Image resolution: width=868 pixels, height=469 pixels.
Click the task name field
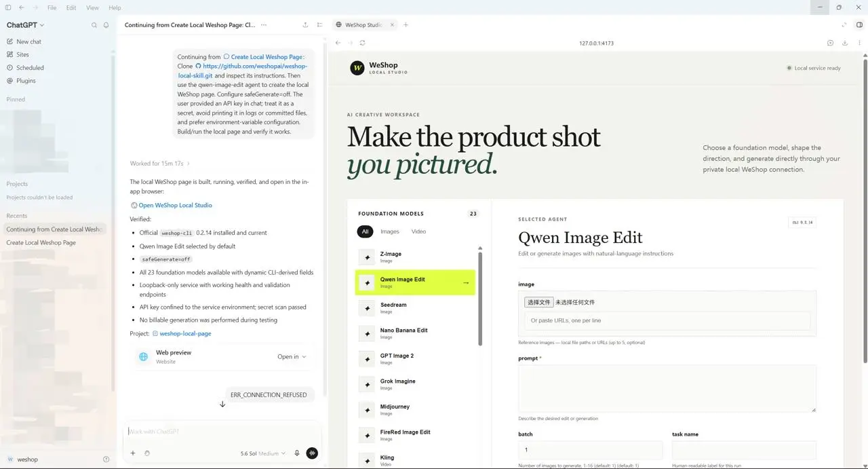point(744,450)
